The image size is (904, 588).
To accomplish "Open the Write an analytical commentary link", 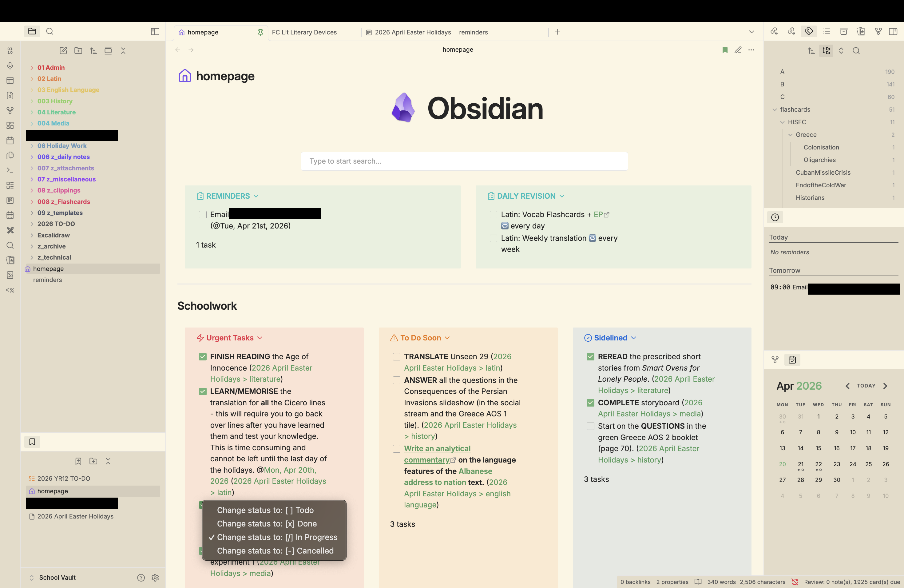I will point(437,454).
